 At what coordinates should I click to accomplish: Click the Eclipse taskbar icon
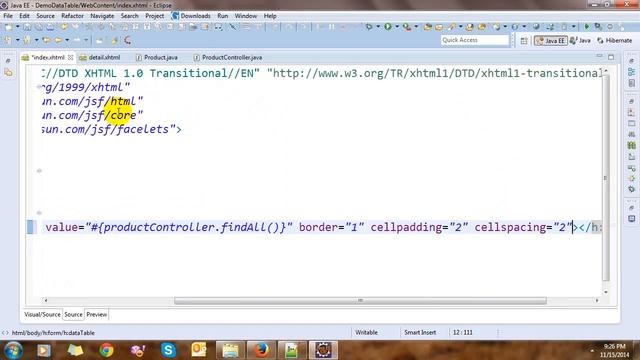coord(323,350)
